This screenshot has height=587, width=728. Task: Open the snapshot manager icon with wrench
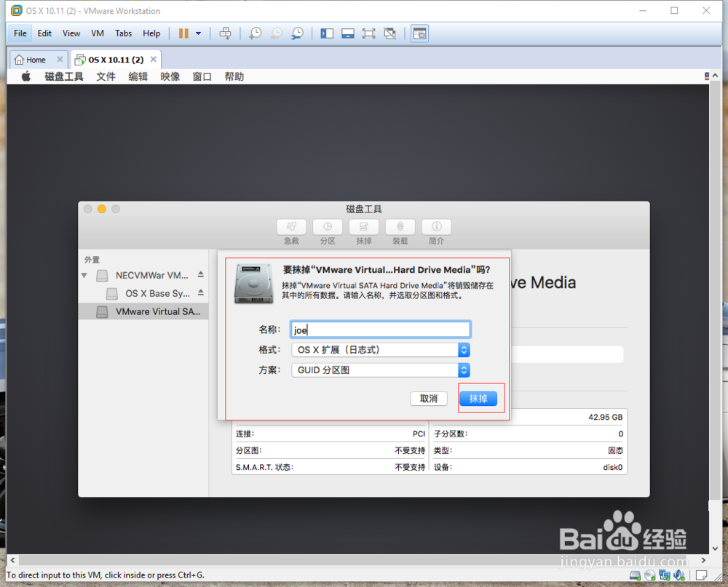(297, 33)
